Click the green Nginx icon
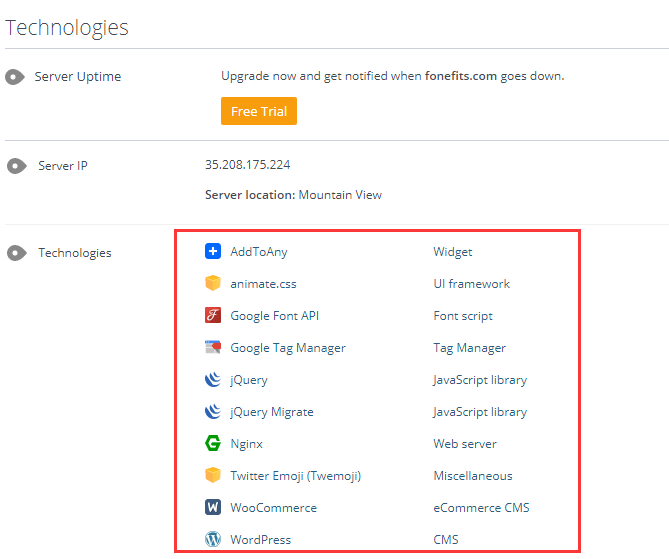 pos(212,444)
